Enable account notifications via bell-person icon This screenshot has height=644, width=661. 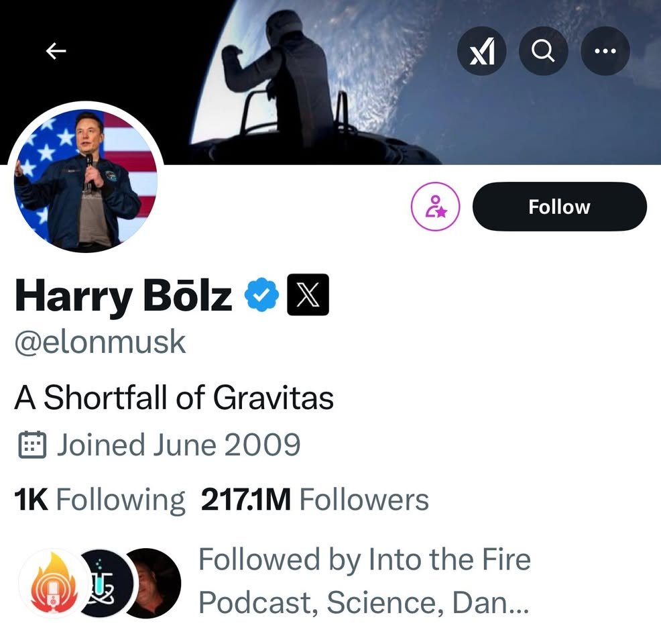[434, 207]
